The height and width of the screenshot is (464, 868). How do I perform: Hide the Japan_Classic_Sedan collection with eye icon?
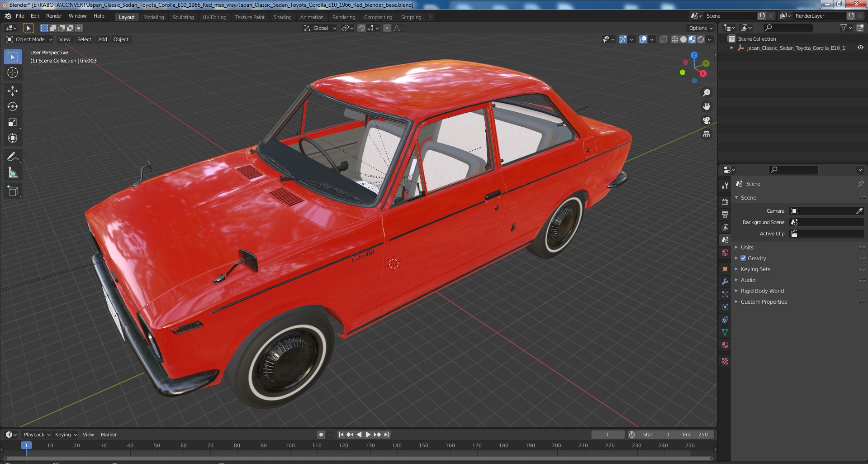pyautogui.click(x=860, y=48)
